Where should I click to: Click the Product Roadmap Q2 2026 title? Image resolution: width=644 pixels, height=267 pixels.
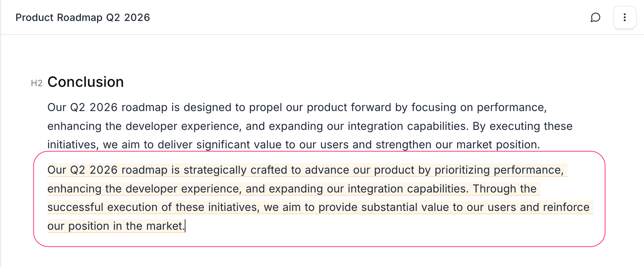click(x=83, y=17)
